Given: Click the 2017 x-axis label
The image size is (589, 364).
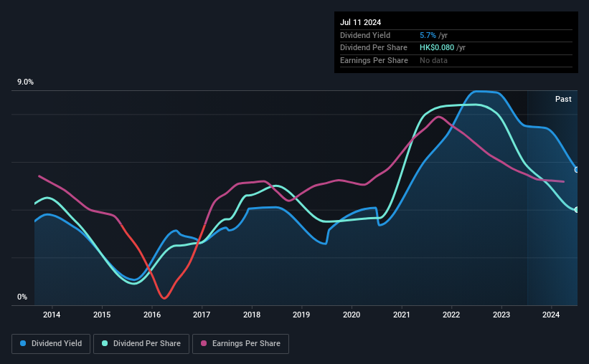Looking at the screenshot, I should (x=202, y=315).
